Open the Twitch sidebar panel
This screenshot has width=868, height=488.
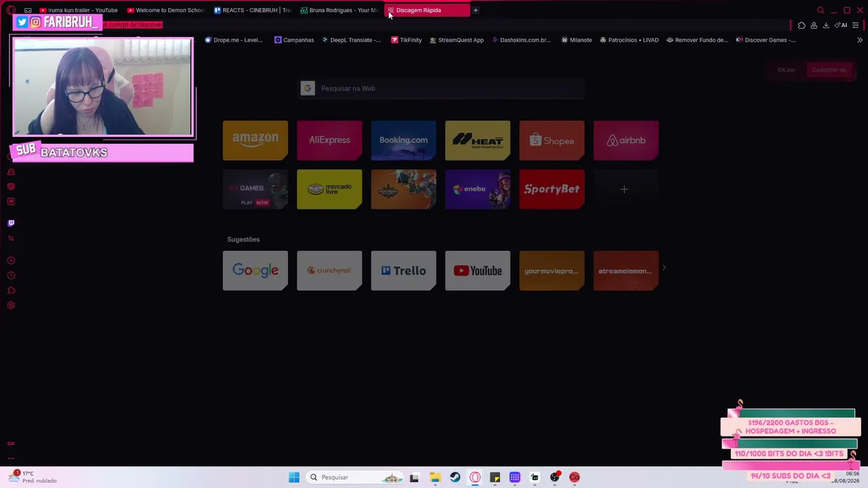tap(11, 223)
